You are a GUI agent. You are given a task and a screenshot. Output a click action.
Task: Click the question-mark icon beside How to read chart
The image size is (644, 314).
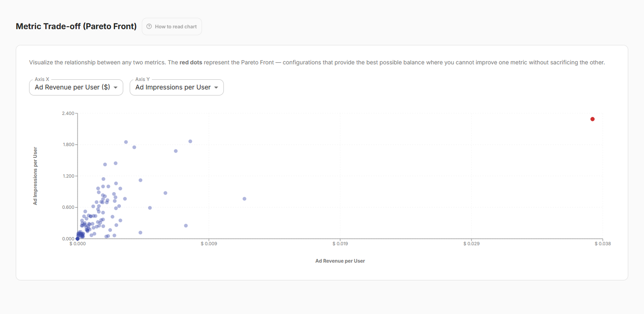[149, 27]
